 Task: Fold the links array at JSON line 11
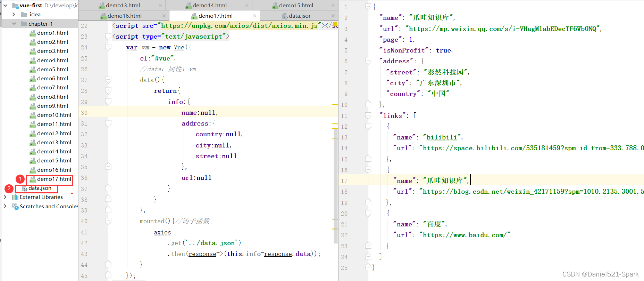tap(368, 115)
